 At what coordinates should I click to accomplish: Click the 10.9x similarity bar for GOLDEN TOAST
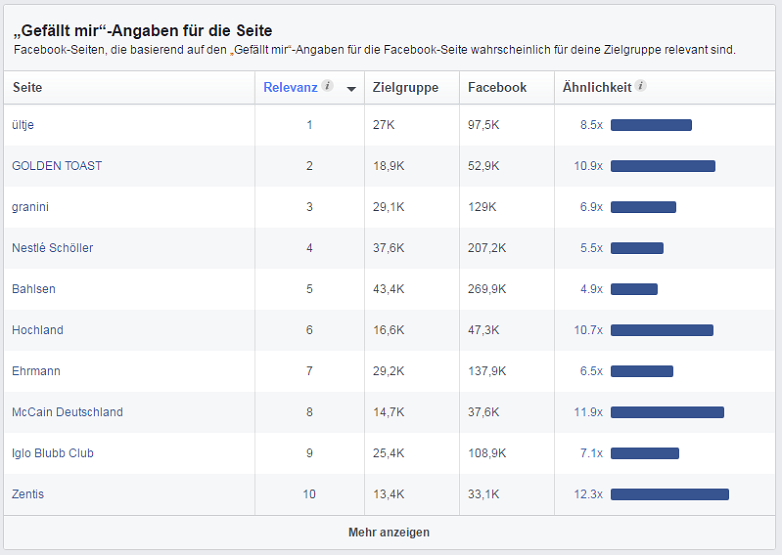tap(663, 166)
